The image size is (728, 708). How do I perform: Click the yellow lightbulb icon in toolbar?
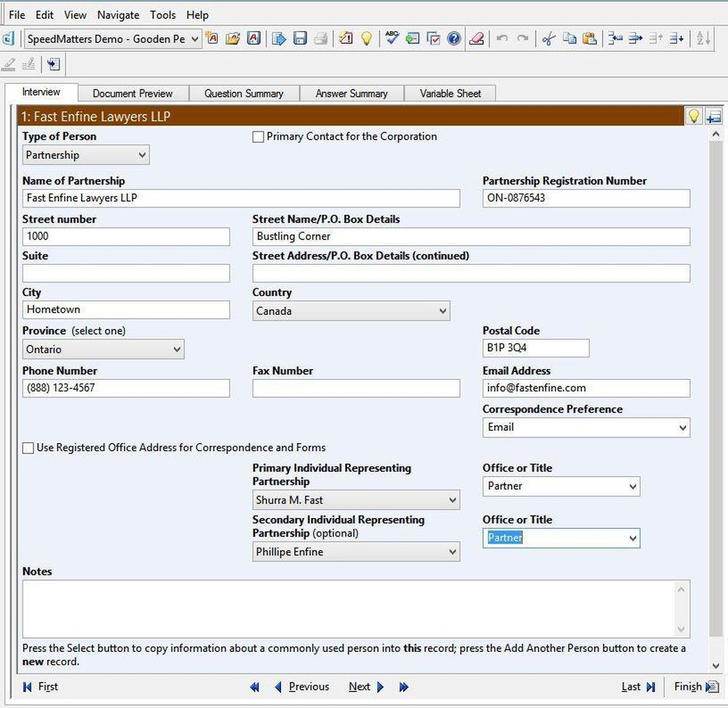[367, 39]
